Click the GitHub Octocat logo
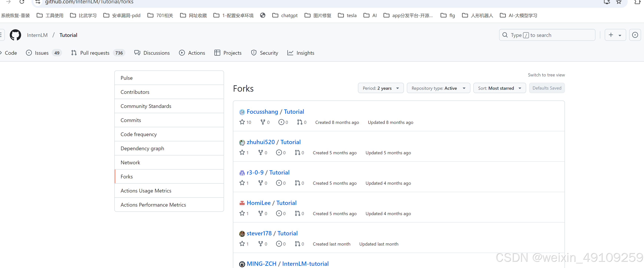The height and width of the screenshot is (268, 644). click(x=15, y=35)
